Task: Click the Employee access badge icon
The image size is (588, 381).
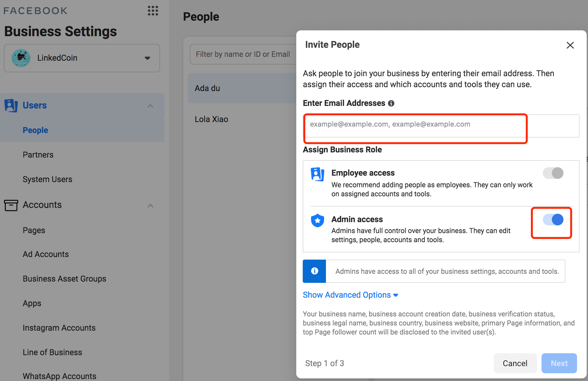Action: [317, 174]
